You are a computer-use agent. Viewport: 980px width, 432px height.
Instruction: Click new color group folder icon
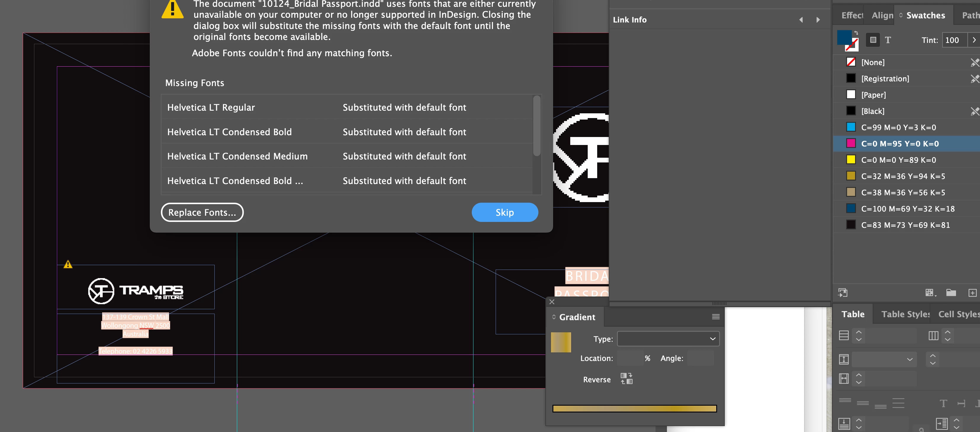tap(951, 292)
